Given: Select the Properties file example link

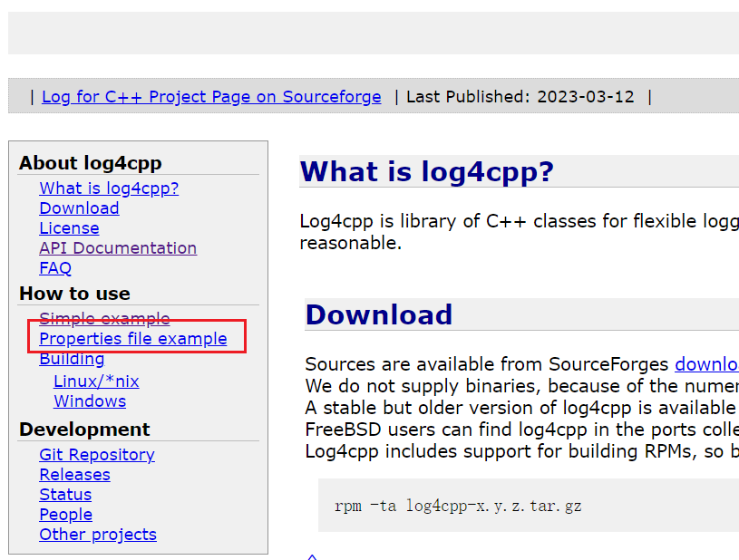Looking at the screenshot, I should click(133, 339).
